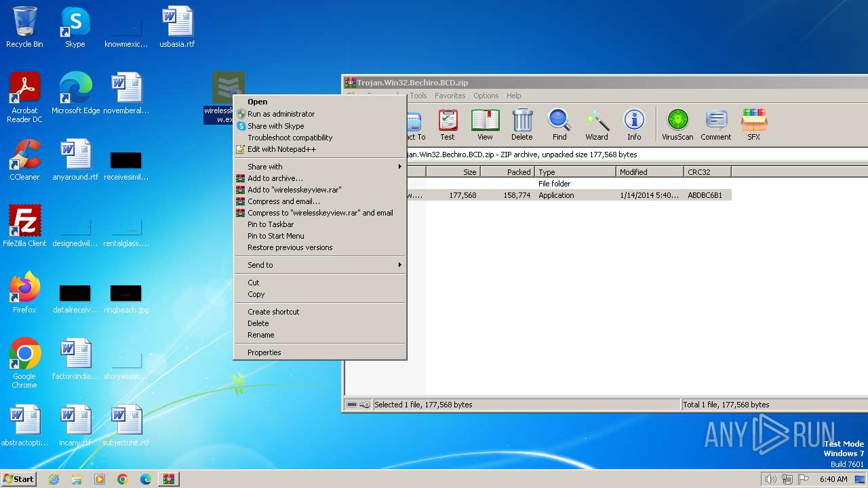Select Copy from the context menu
The image size is (868, 488).
coord(319,294)
